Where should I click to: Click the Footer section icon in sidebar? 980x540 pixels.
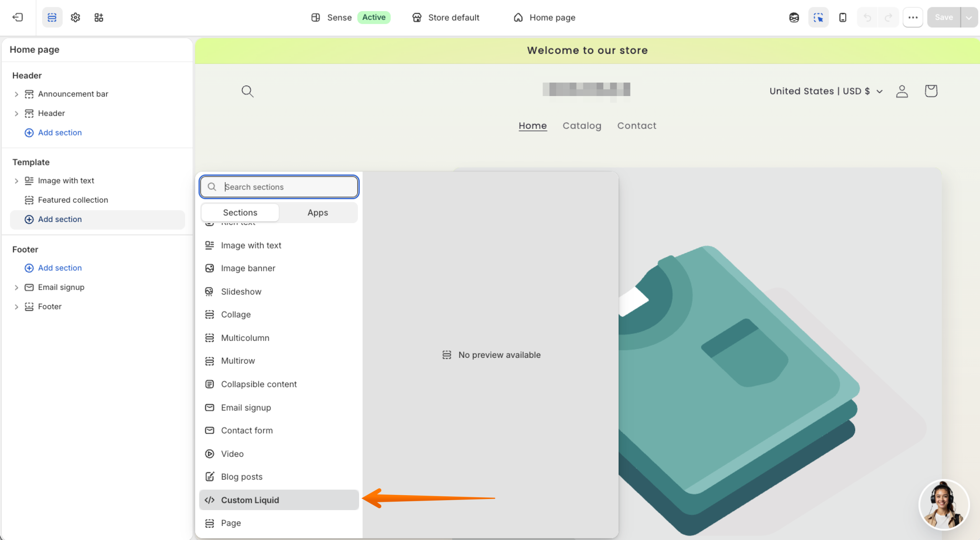click(29, 307)
